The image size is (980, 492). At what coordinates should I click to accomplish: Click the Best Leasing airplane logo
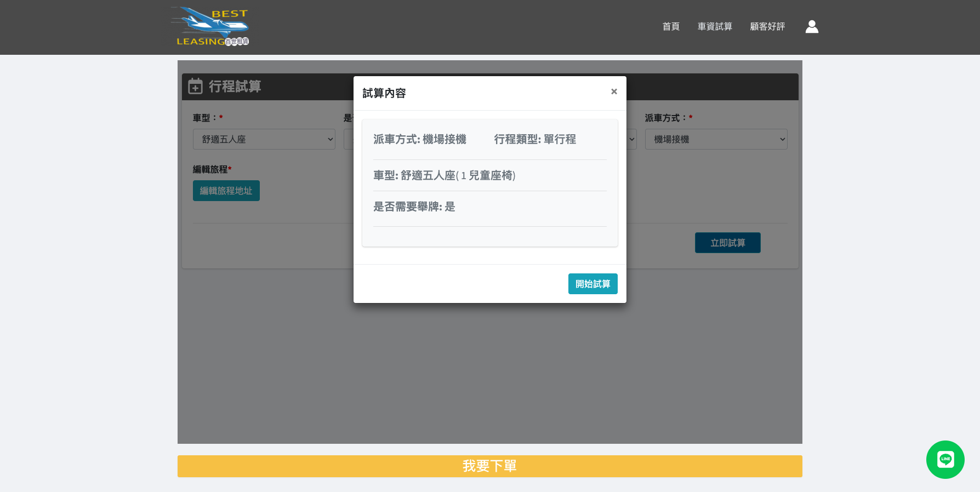[212, 27]
